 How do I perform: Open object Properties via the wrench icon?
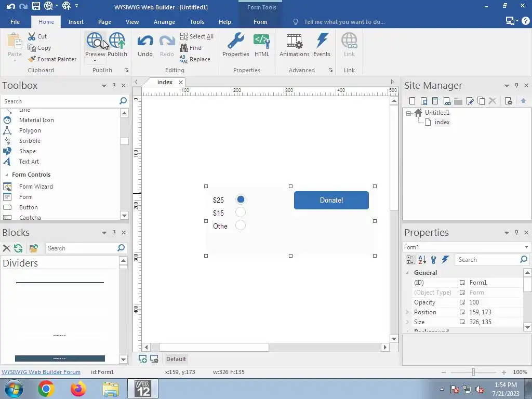(235, 41)
